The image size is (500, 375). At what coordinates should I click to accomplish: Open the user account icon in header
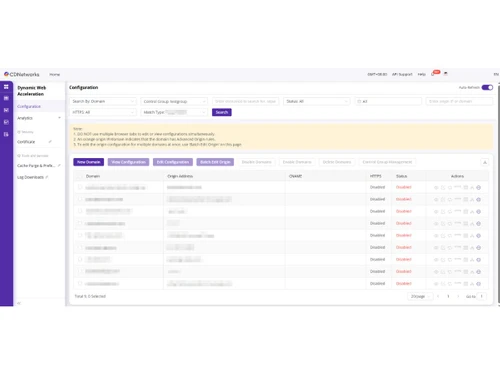click(446, 74)
